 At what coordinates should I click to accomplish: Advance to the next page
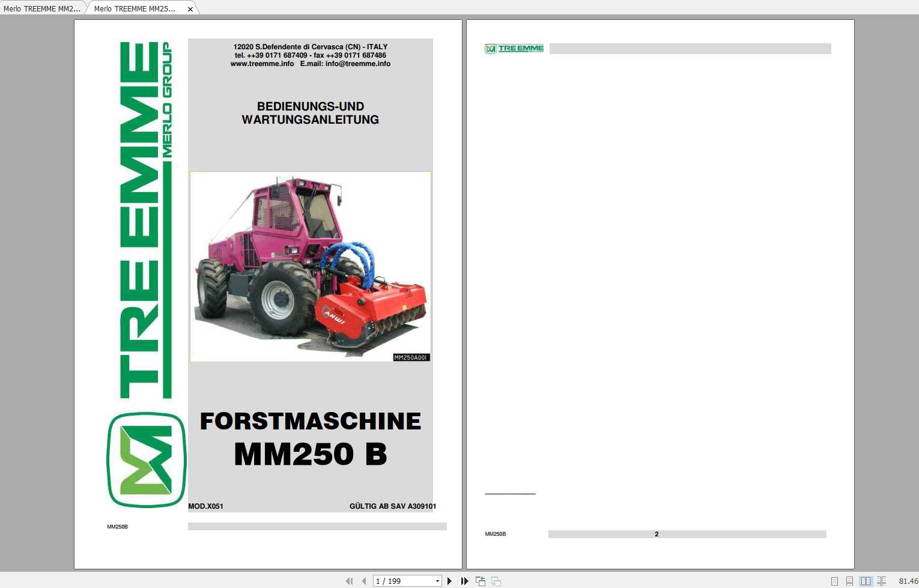[x=449, y=581]
